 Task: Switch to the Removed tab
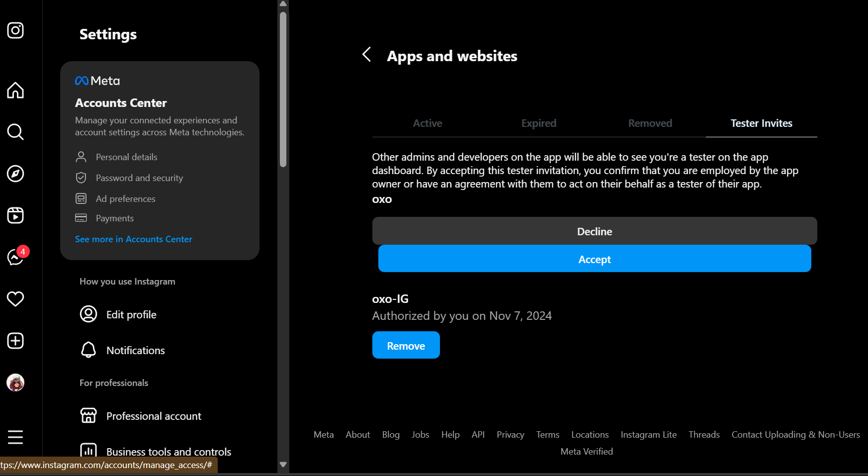650,123
